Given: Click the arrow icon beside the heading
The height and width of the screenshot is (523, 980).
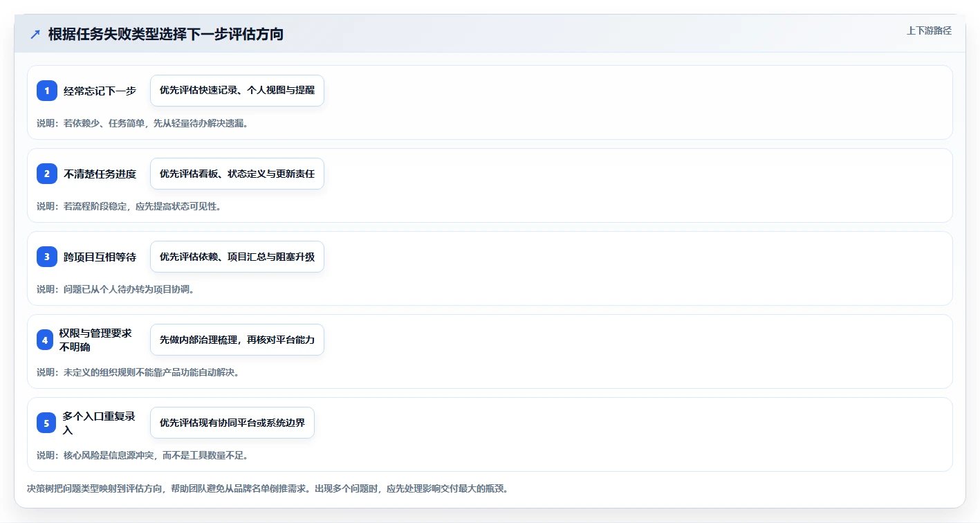Looking at the screenshot, I should [35, 34].
